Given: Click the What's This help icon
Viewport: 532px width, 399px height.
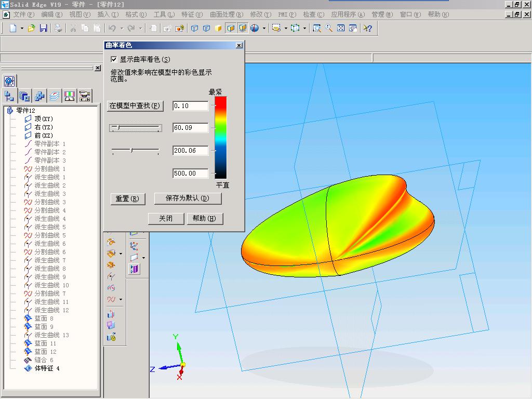Looking at the screenshot, I should point(367,28).
